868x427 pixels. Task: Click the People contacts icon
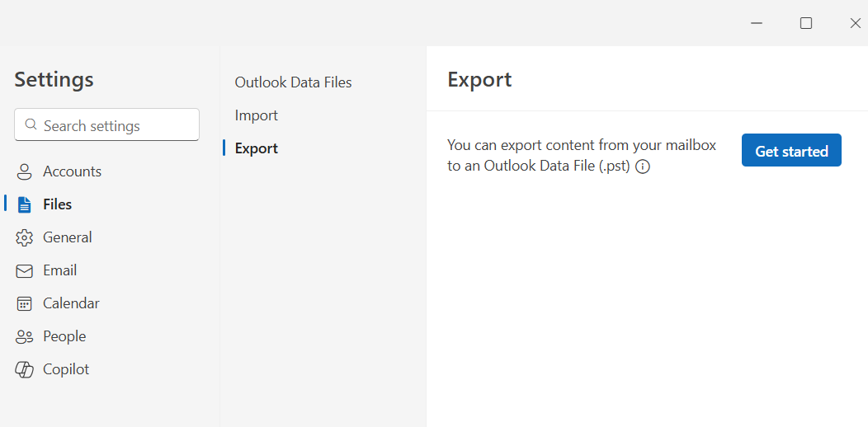(x=25, y=336)
